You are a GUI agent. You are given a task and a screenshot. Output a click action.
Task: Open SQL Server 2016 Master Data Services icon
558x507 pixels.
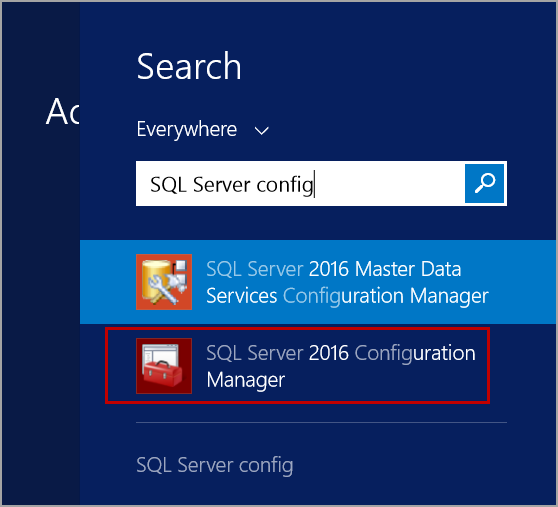164,282
